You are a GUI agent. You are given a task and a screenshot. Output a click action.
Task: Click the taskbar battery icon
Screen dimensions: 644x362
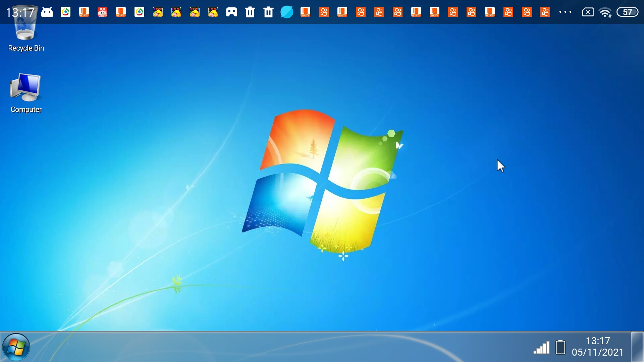[x=560, y=347]
